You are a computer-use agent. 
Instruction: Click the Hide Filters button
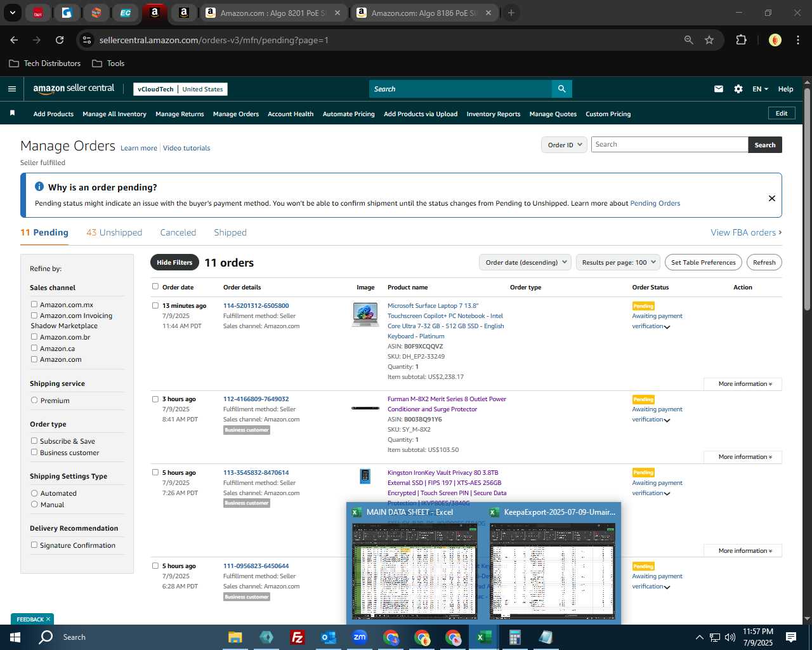pyautogui.click(x=174, y=262)
